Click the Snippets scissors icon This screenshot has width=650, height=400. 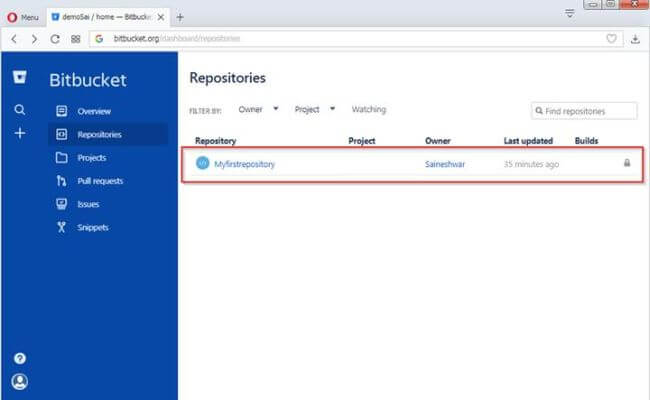point(62,227)
